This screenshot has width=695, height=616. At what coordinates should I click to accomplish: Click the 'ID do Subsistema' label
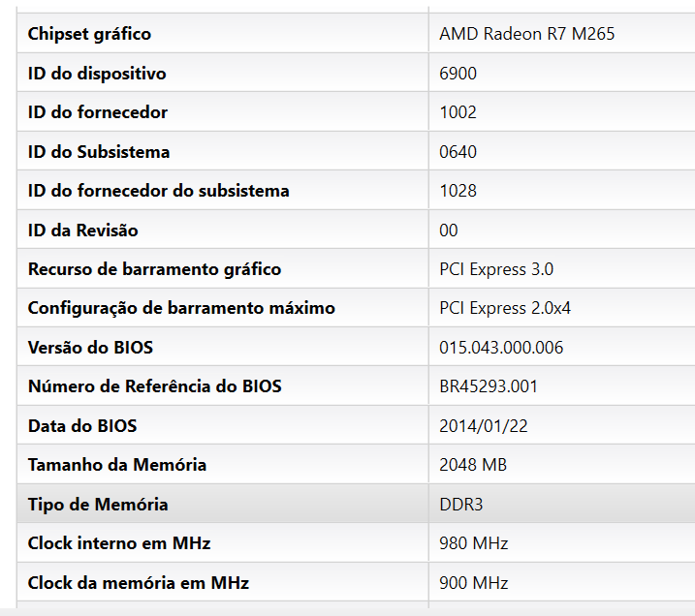click(99, 152)
